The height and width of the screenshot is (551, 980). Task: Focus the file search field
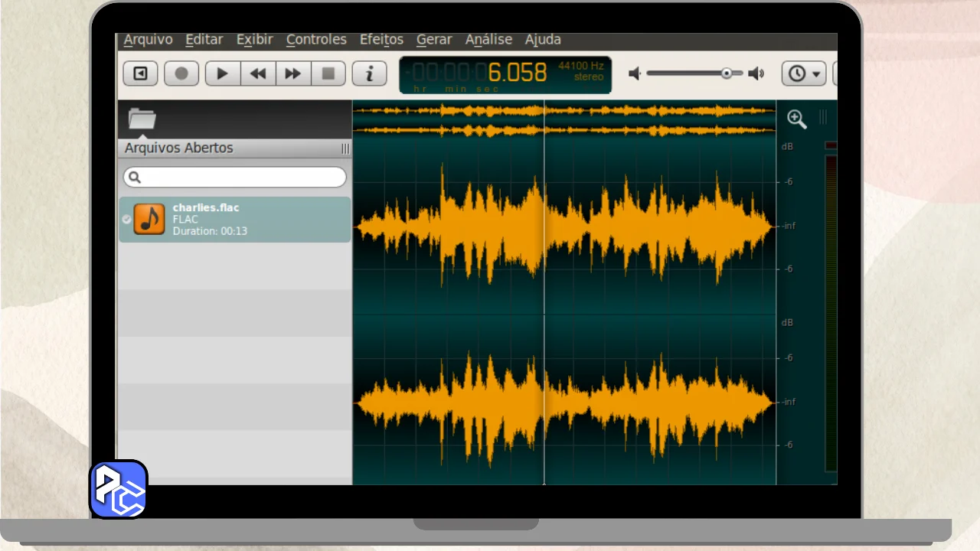coord(235,178)
